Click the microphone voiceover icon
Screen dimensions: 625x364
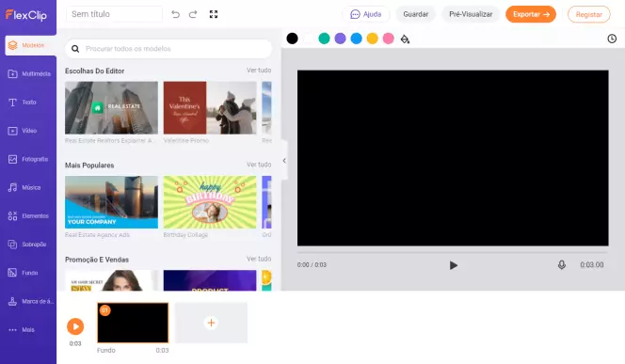(562, 265)
